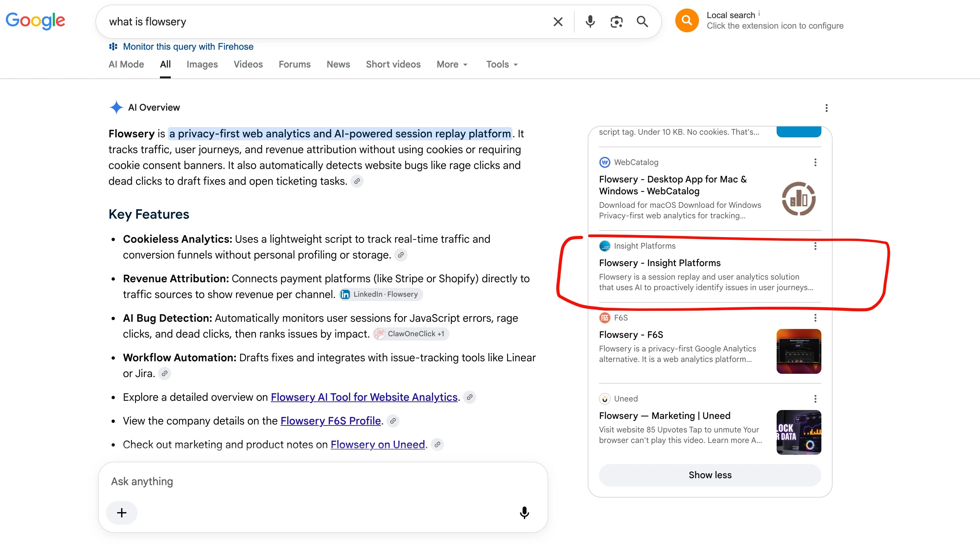This screenshot has height=548, width=980.
Task: Click the WebCatalog Flowsery logo thumbnail
Action: point(799,199)
